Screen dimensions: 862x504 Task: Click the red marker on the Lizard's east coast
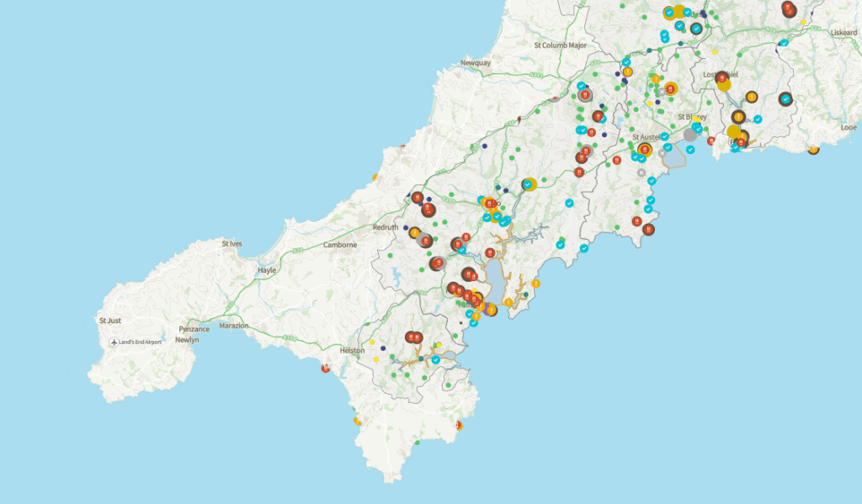coord(459,426)
